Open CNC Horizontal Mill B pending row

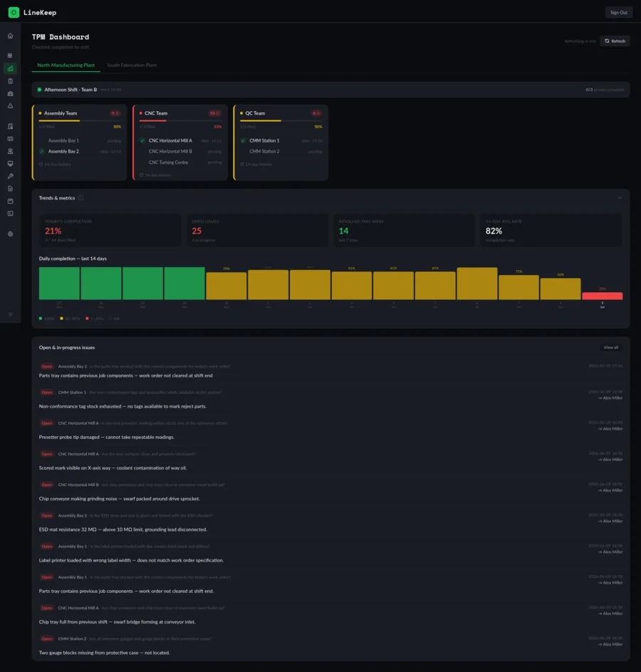point(180,151)
